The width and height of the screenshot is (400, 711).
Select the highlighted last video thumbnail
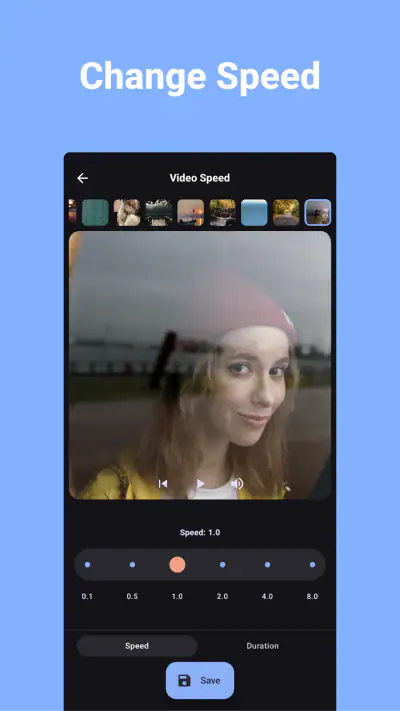[x=318, y=213]
